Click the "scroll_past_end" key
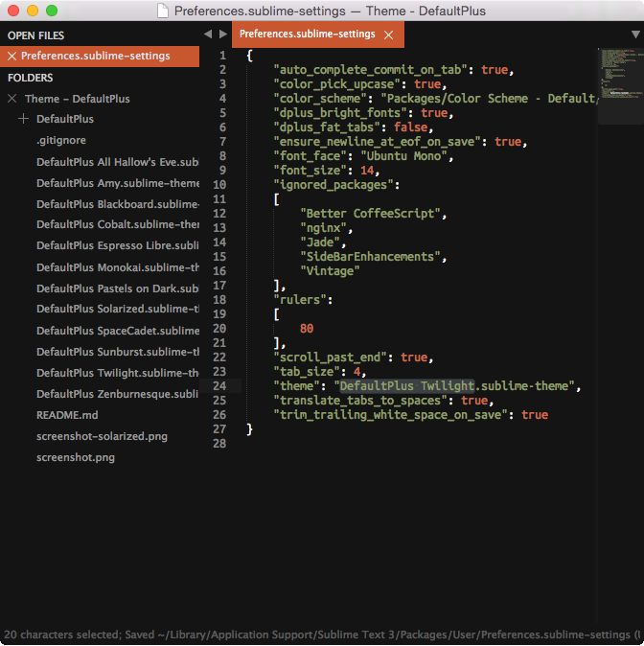This screenshot has height=646, width=644. [330, 358]
